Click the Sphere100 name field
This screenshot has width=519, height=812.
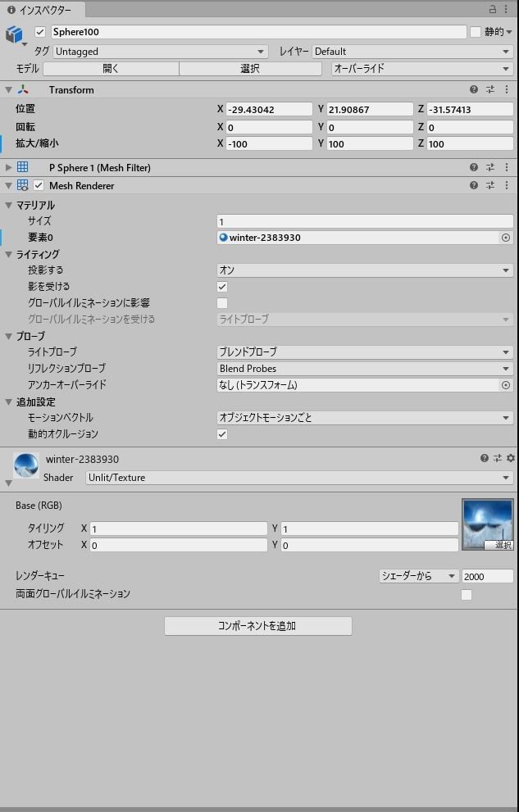[x=259, y=32]
